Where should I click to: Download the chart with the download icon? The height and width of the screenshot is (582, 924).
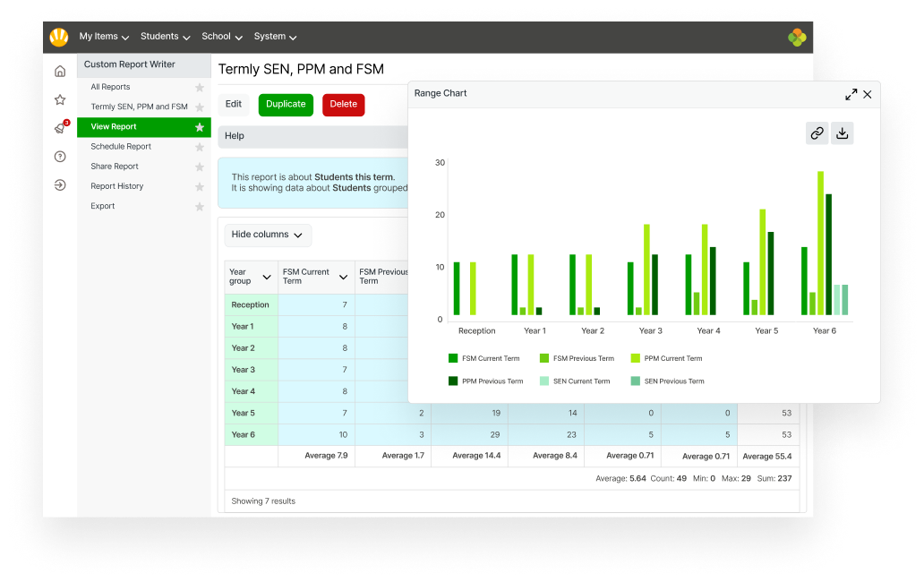click(x=842, y=133)
